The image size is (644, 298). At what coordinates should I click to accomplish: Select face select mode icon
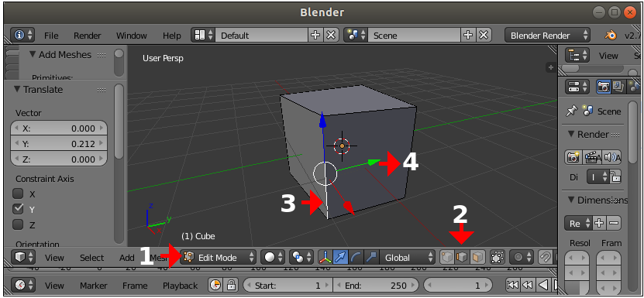click(477, 257)
